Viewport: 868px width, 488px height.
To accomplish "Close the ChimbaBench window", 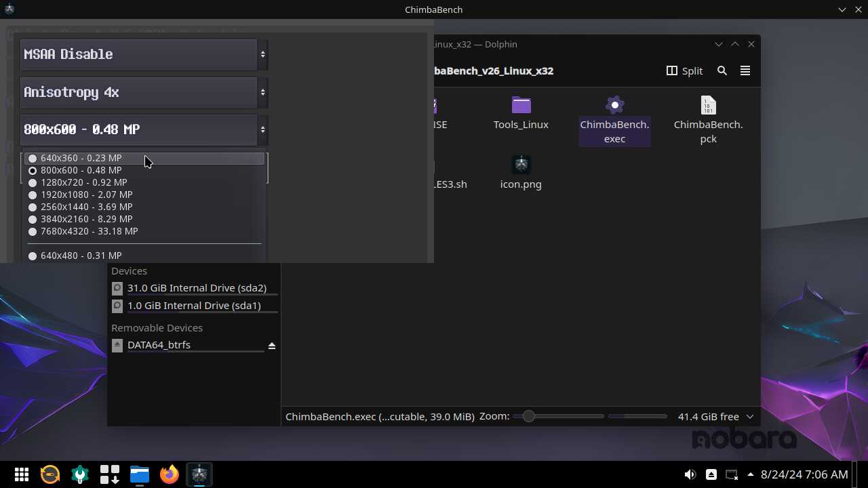I will click(859, 9).
